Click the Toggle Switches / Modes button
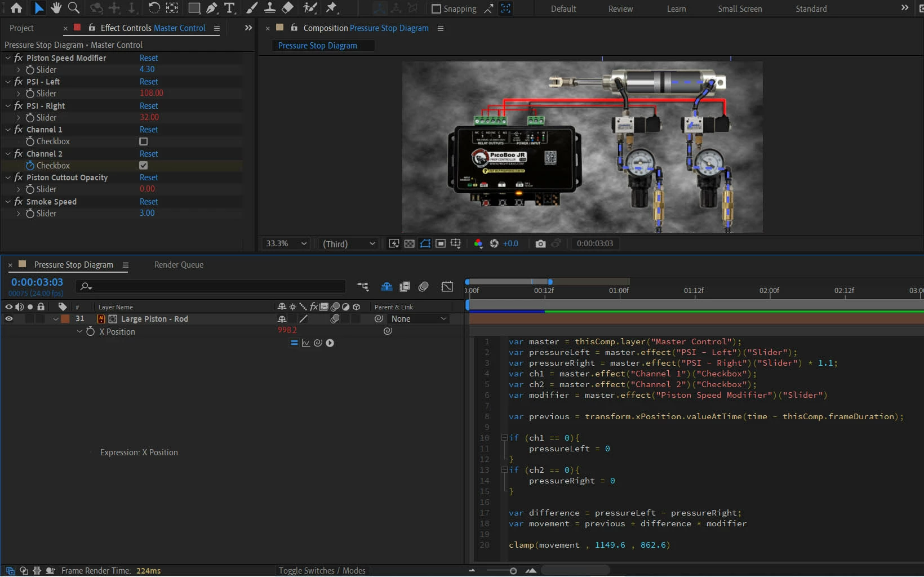This screenshot has height=577, width=924. click(x=322, y=571)
